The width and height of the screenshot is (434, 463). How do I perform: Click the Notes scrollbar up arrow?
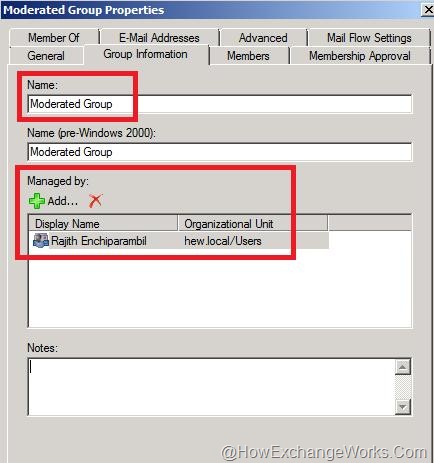click(403, 367)
